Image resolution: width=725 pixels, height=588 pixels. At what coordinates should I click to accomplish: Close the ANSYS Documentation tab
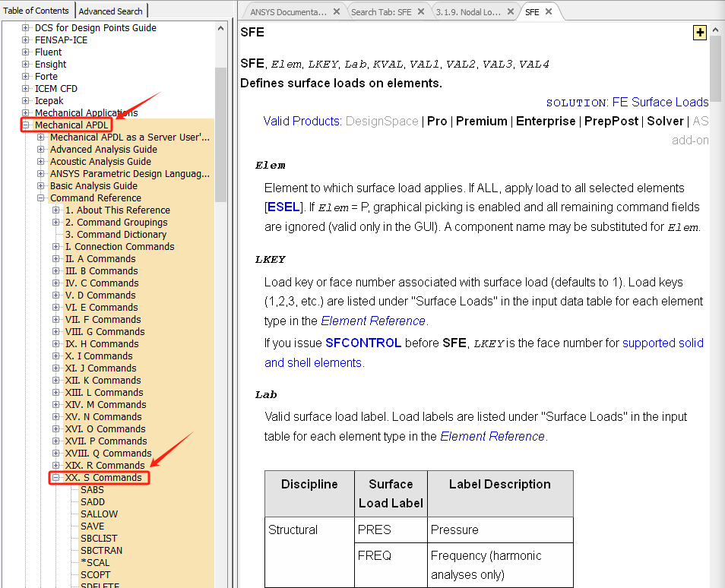click(x=337, y=11)
